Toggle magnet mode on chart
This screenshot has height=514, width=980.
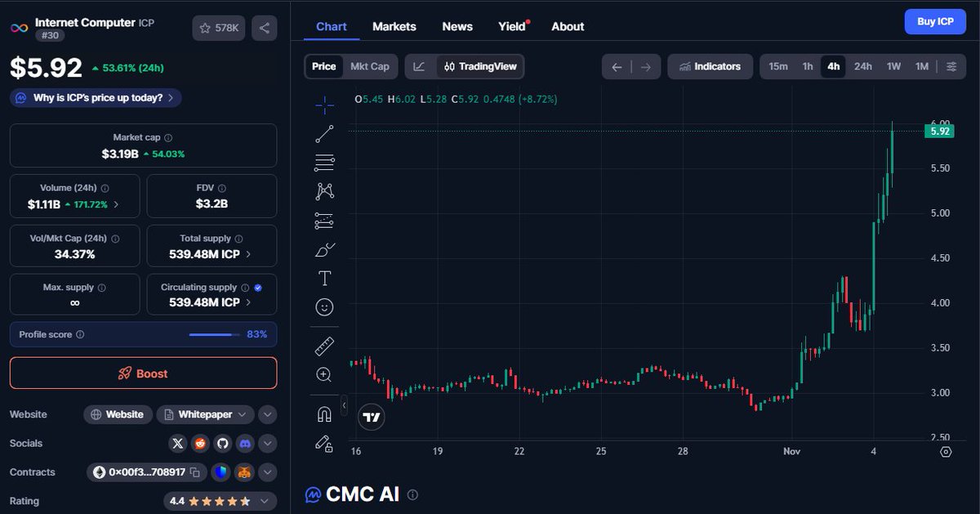[x=324, y=414]
